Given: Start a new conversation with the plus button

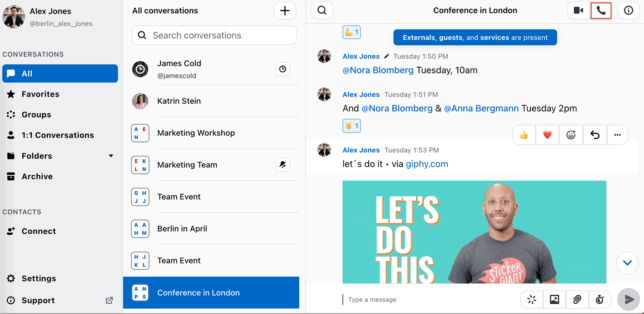Looking at the screenshot, I should 285,11.
